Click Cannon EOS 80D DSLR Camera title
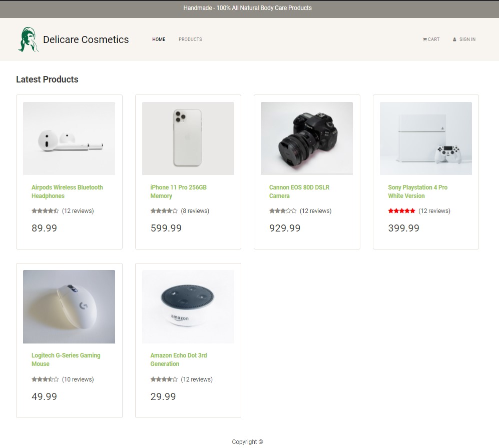The height and width of the screenshot is (448, 499). pyautogui.click(x=299, y=191)
